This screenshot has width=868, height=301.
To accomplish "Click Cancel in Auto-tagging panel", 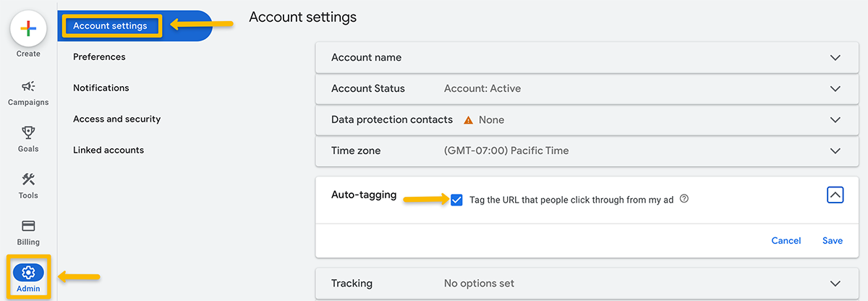I will [x=786, y=241].
